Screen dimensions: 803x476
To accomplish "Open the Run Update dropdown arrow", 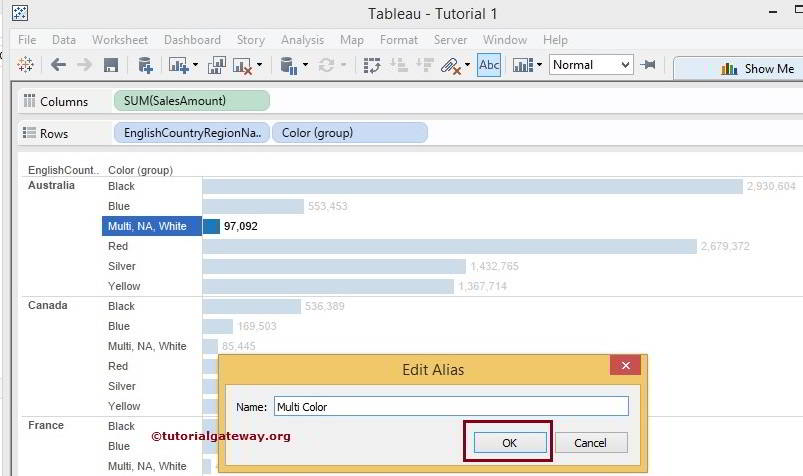I will coord(343,65).
